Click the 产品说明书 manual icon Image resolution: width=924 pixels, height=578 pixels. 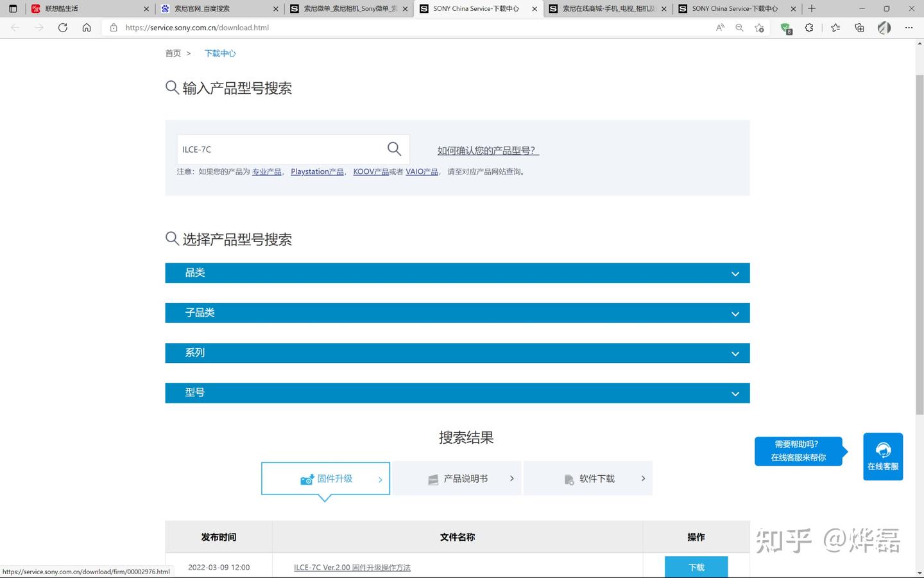(433, 478)
